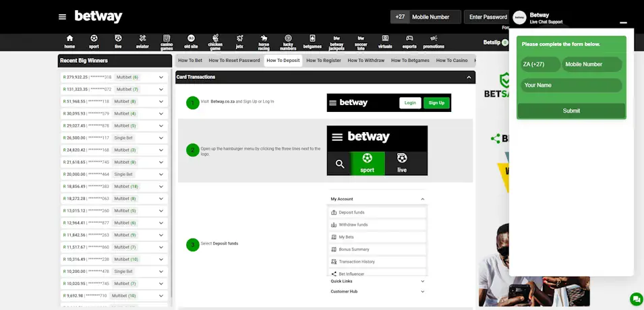Expand the R 10,200.00 Single Bet row

pos(161,272)
